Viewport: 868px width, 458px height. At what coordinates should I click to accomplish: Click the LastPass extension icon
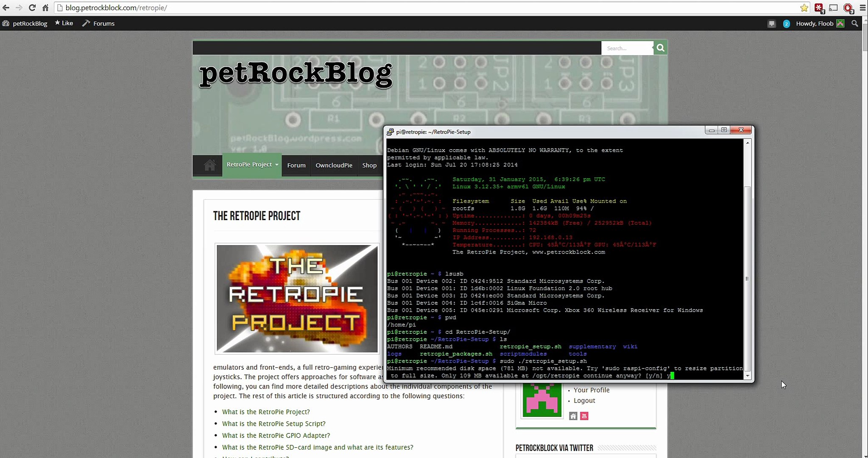click(819, 8)
